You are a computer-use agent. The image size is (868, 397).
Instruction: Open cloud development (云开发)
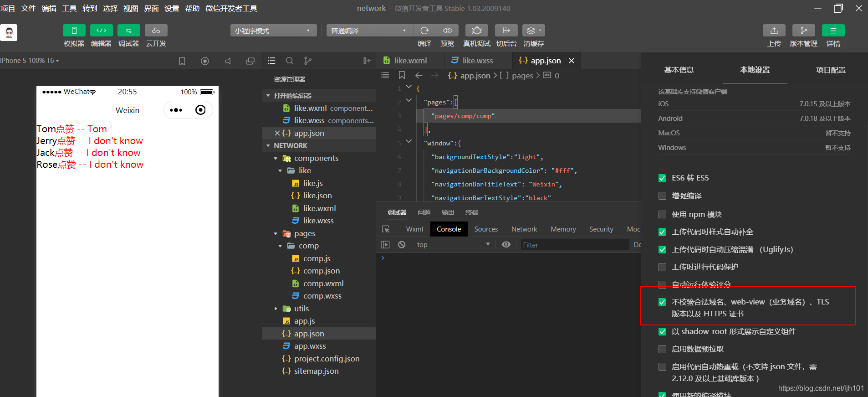pyautogui.click(x=156, y=31)
